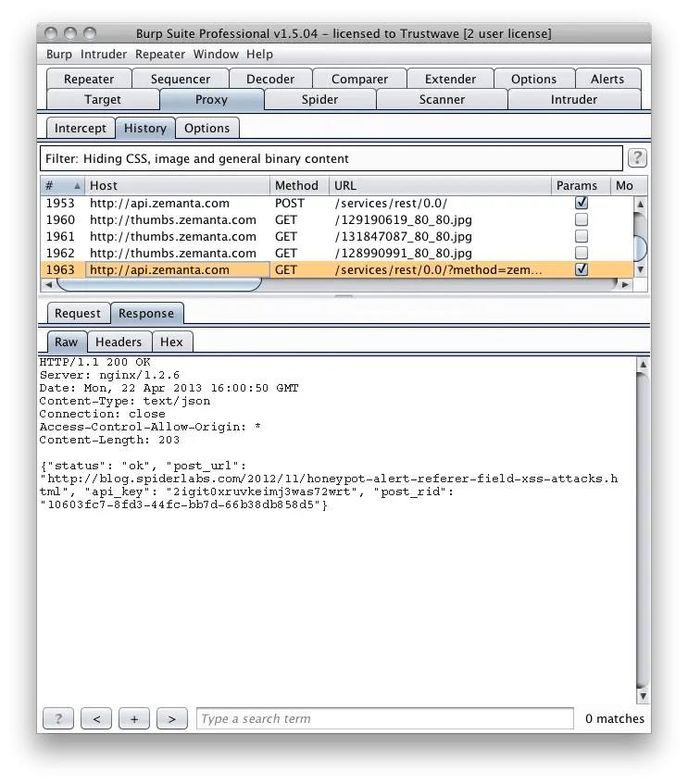The width and height of the screenshot is (688, 784).
Task: Show response Headers view
Action: (119, 342)
